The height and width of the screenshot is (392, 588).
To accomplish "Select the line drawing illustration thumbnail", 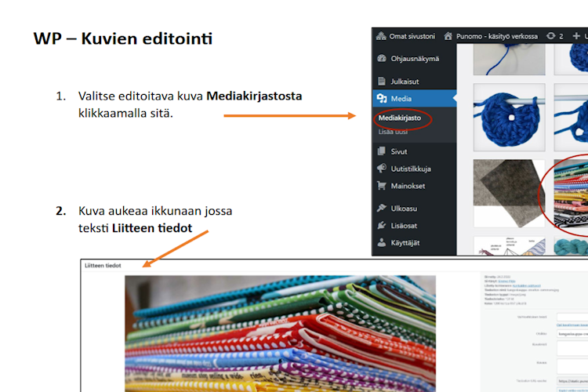I will coord(510,245).
